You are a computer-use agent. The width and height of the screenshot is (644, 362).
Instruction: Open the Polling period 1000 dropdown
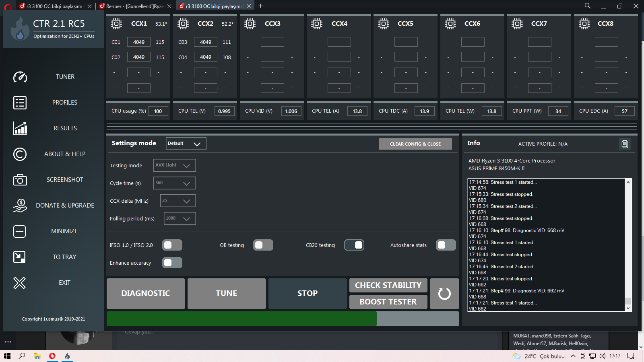(x=180, y=218)
